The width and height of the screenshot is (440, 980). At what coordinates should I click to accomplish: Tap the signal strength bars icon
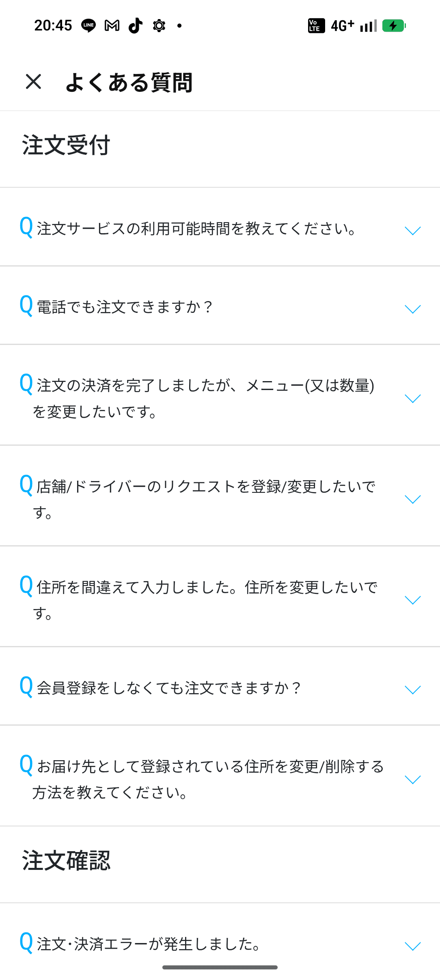click(368, 26)
